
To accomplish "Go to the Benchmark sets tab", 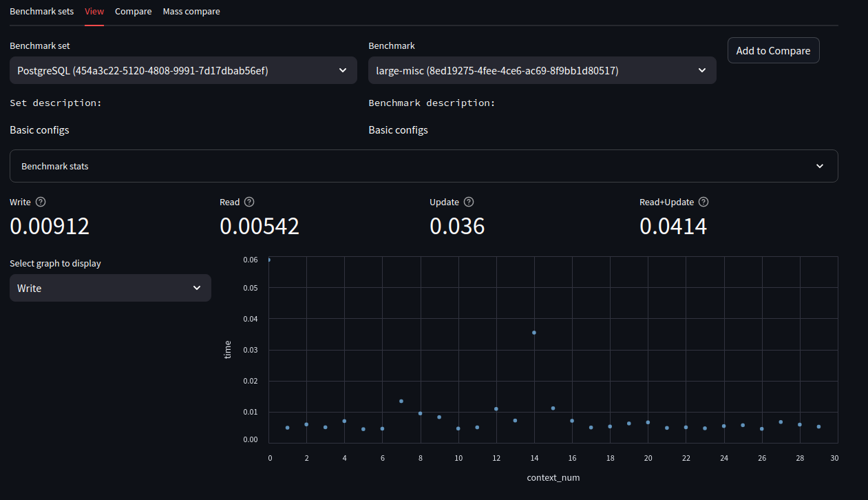I will [x=41, y=11].
